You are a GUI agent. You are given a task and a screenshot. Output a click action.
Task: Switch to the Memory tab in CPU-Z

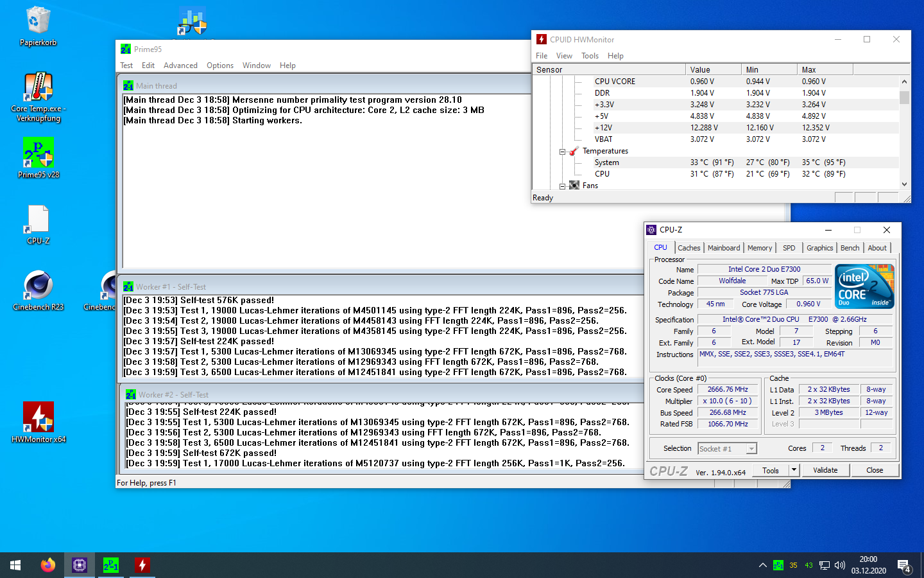(x=760, y=248)
